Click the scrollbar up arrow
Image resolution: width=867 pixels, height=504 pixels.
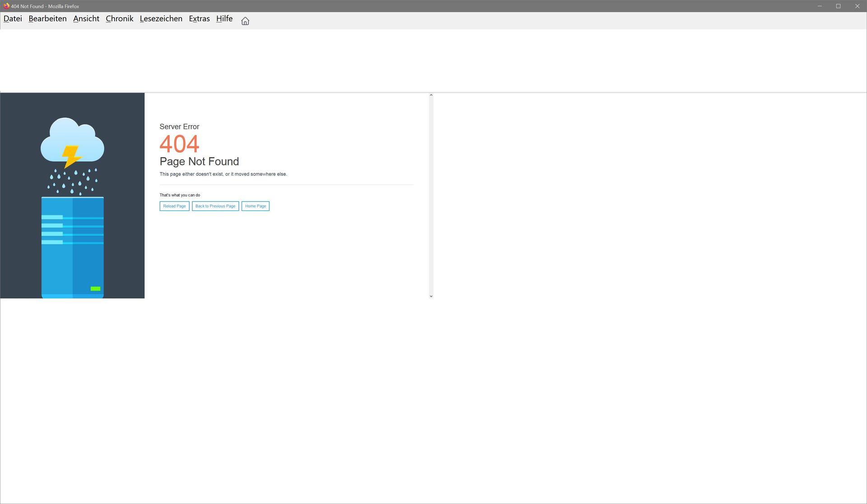(x=431, y=95)
